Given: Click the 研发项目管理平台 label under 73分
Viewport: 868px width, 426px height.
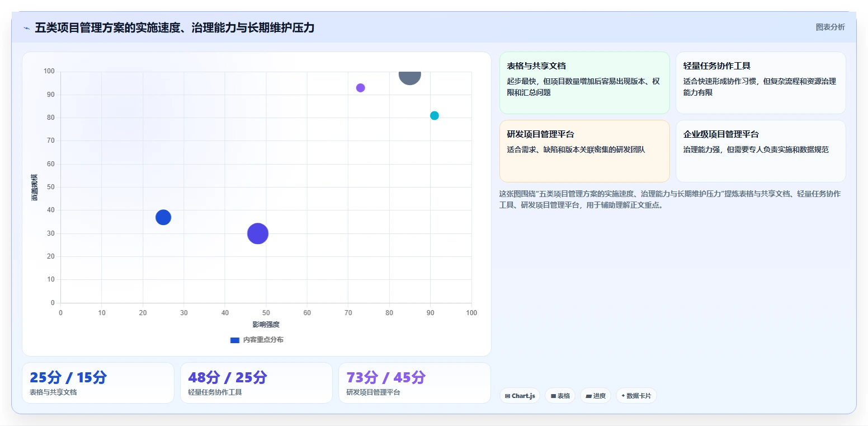Looking at the screenshot, I should point(373,392).
